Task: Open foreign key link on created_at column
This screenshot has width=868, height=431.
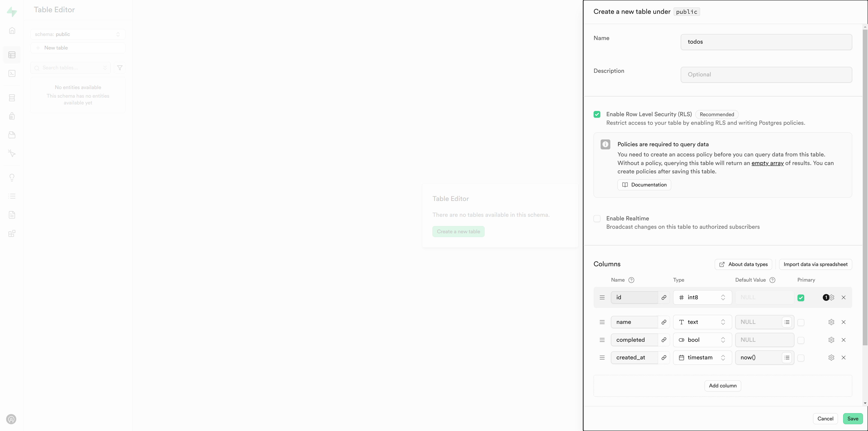Action: click(x=664, y=358)
